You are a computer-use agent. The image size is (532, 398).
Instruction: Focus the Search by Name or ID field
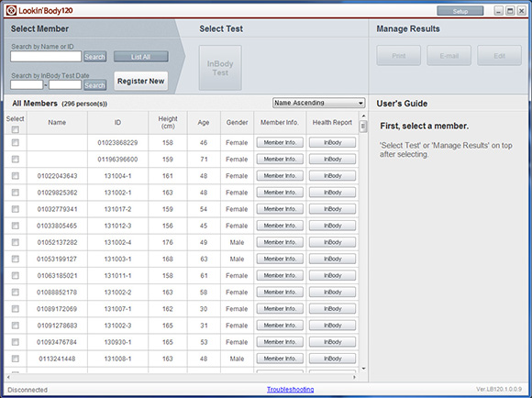point(46,56)
